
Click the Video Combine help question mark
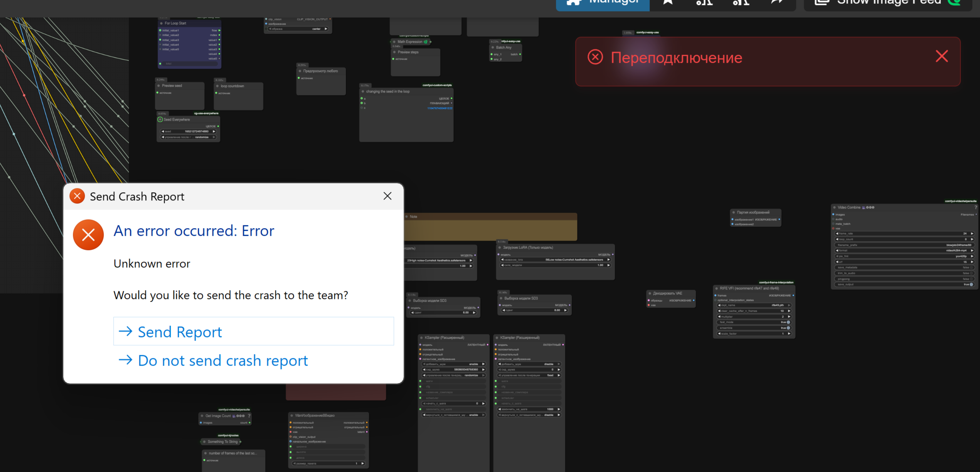pos(976,207)
